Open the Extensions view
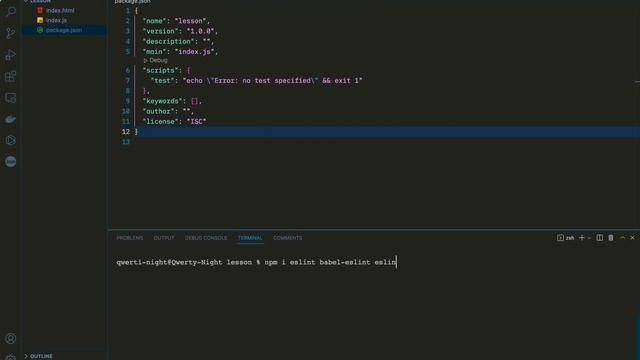The height and width of the screenshot is (360, 640). pyautogui.click(x=11, y=76)
